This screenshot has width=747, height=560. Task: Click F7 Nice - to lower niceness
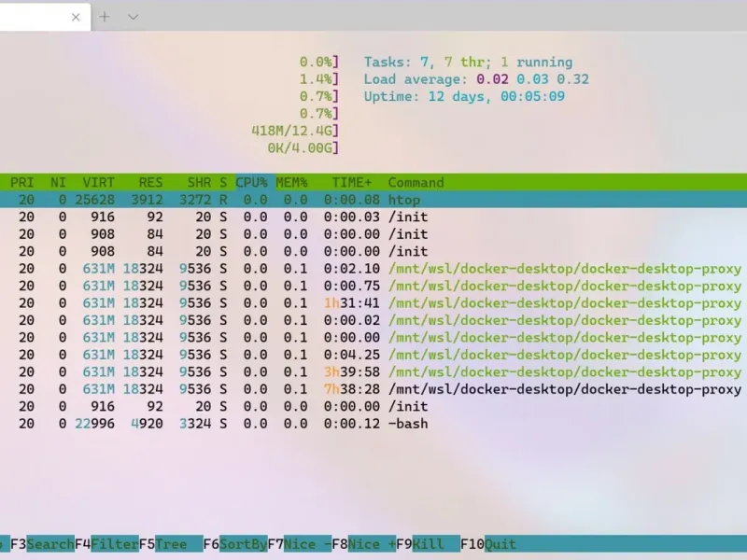299,544
